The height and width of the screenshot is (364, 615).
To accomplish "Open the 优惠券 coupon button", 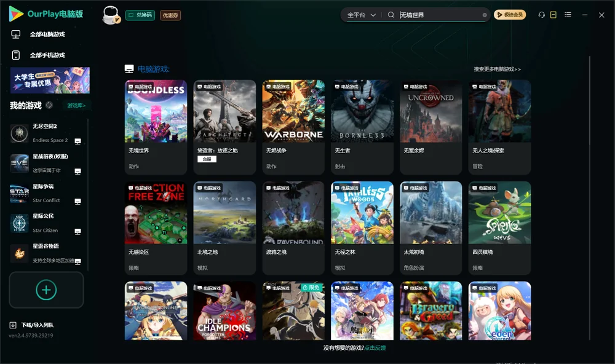I will 170,15.
